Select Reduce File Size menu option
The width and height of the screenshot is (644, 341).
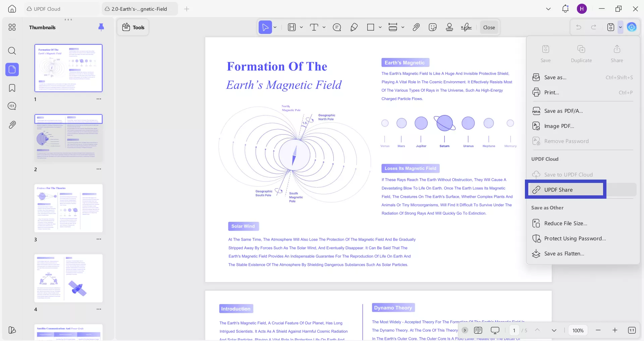(x=566, y=224)
